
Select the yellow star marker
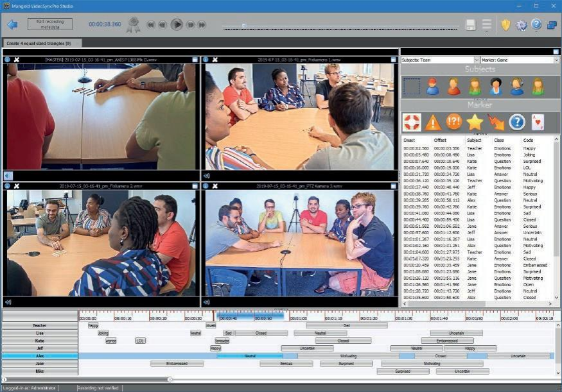point(475,121)
